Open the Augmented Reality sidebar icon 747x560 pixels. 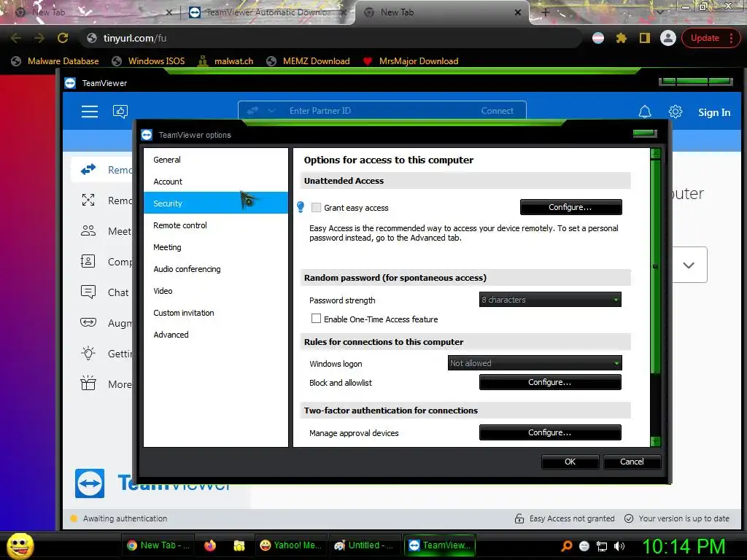[88, 323]
